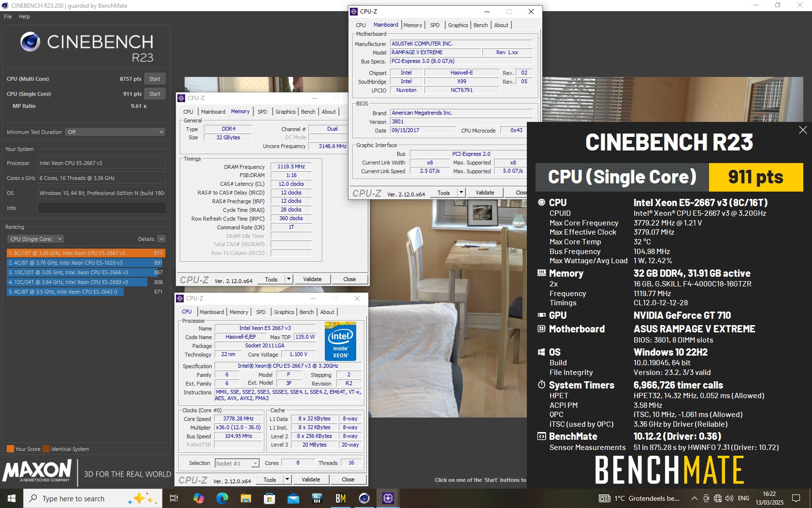Select top ranking row Xeon E5-2667 v3
This screenshot has height=508, width=812.
click(86, 253)
